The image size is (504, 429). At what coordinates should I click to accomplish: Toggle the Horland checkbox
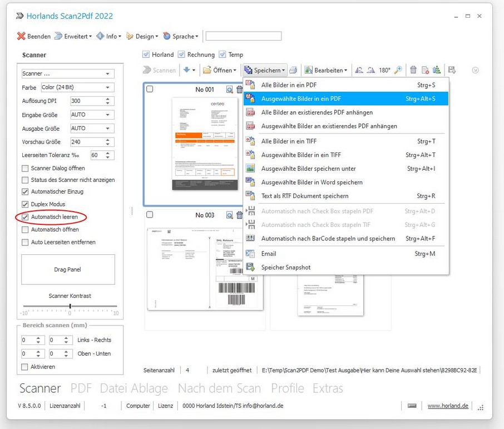[146, 55]
